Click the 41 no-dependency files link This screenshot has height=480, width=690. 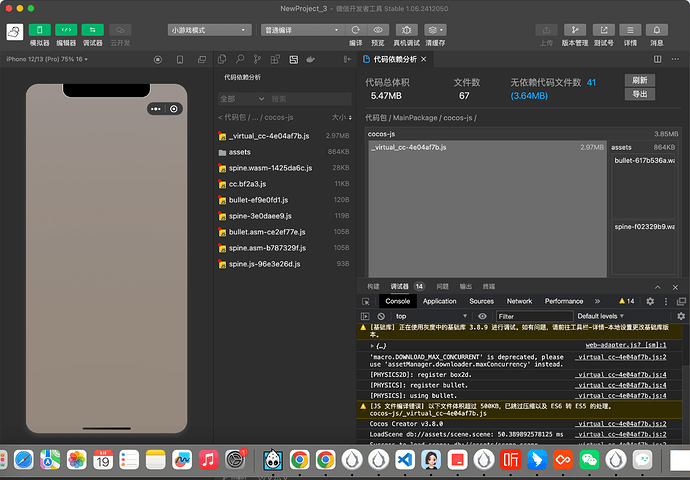tap(591, 83)
